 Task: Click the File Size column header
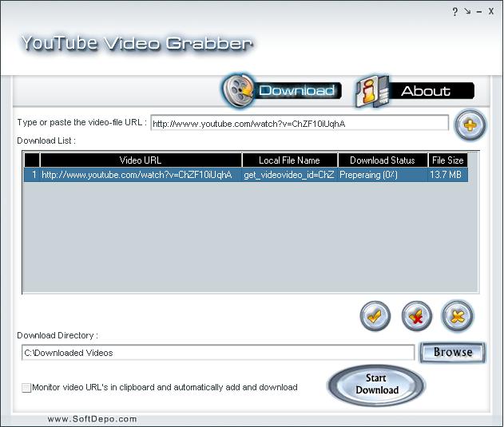pos(448,160)
